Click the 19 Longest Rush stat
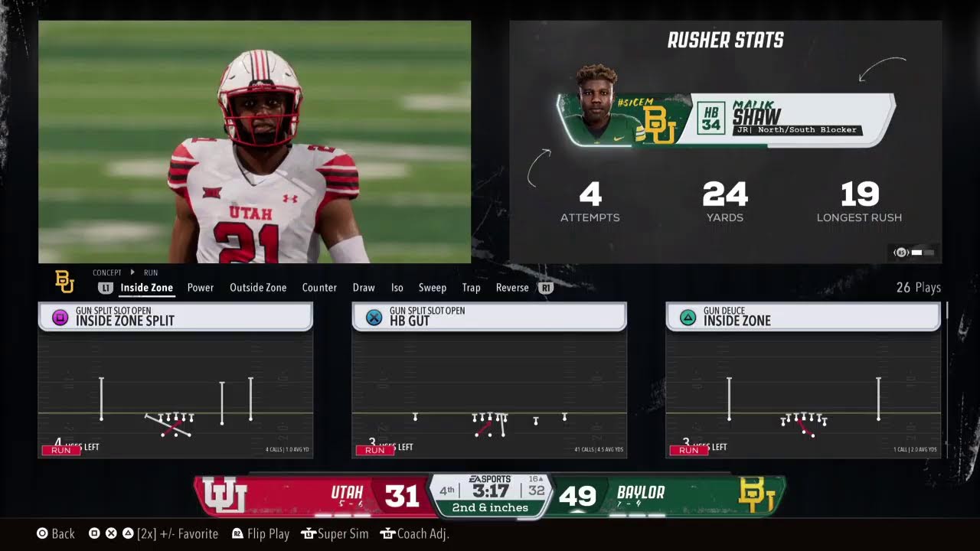This screenshot has height=551, width=980. tap(859, 202)
